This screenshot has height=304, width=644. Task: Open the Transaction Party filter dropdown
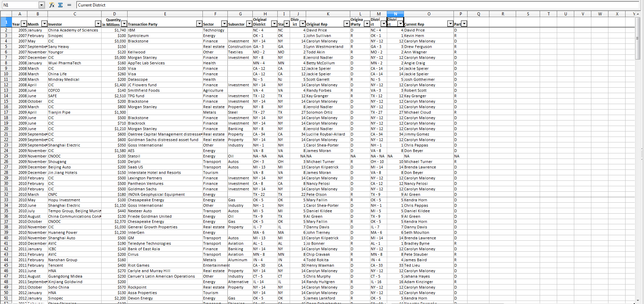[199, 24]
